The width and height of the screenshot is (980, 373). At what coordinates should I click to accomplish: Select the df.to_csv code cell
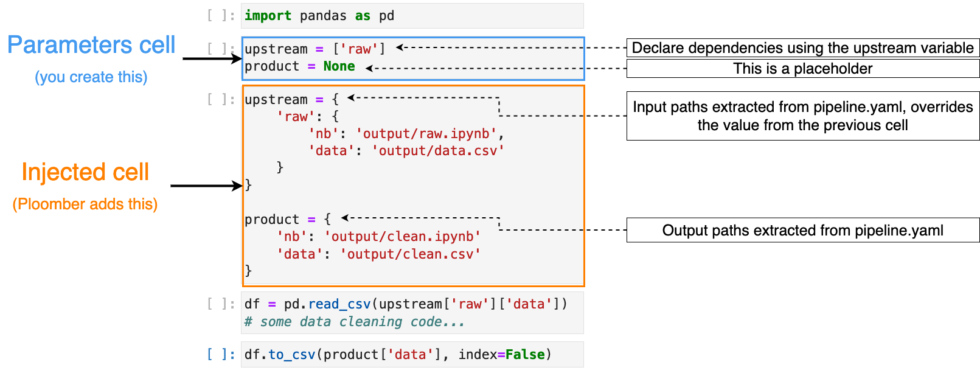coord(412,354)
